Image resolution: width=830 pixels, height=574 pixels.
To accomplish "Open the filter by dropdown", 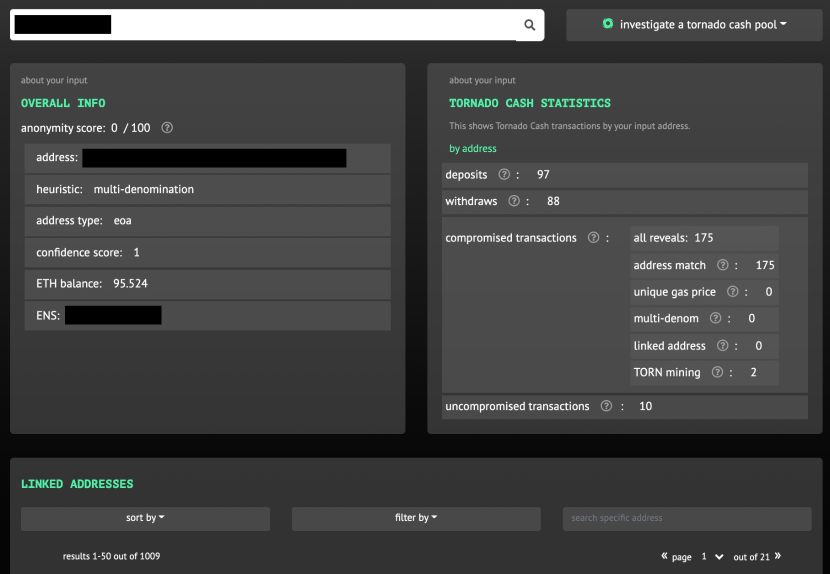I will 416,518.
